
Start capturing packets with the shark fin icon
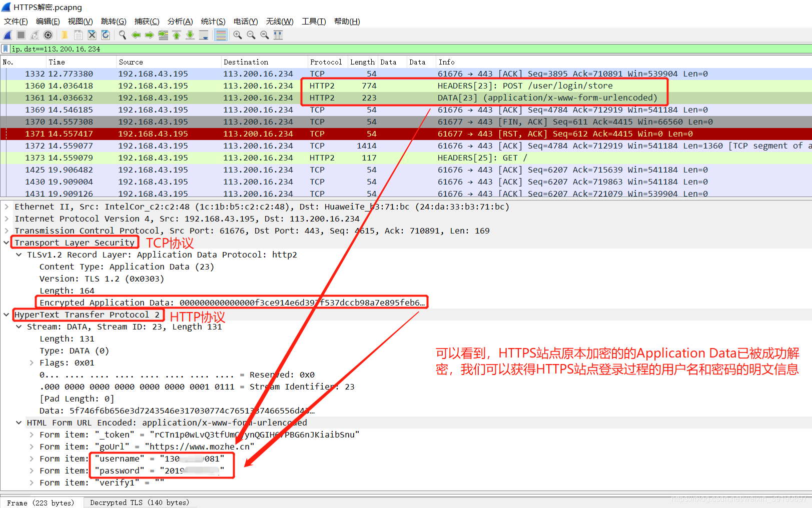pyautogui.click(x=8, y=35)
